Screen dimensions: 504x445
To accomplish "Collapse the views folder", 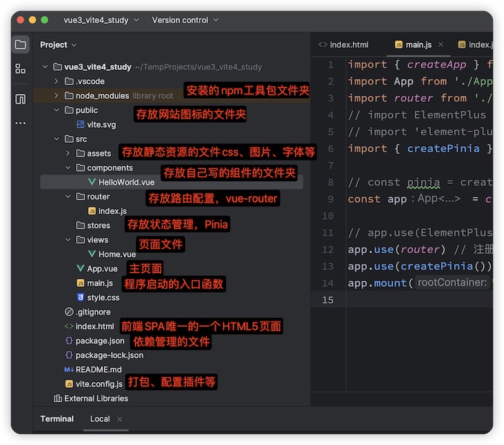I will point(67,240).
